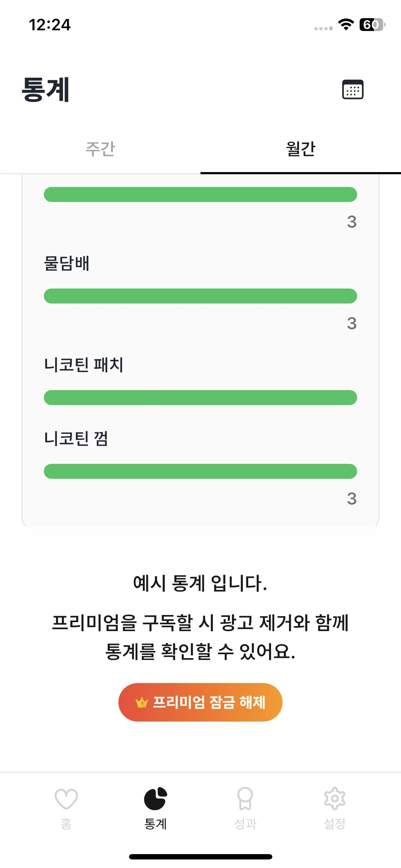
Task: Open 성과 achievements badge icon
Action: pos(245,799)
